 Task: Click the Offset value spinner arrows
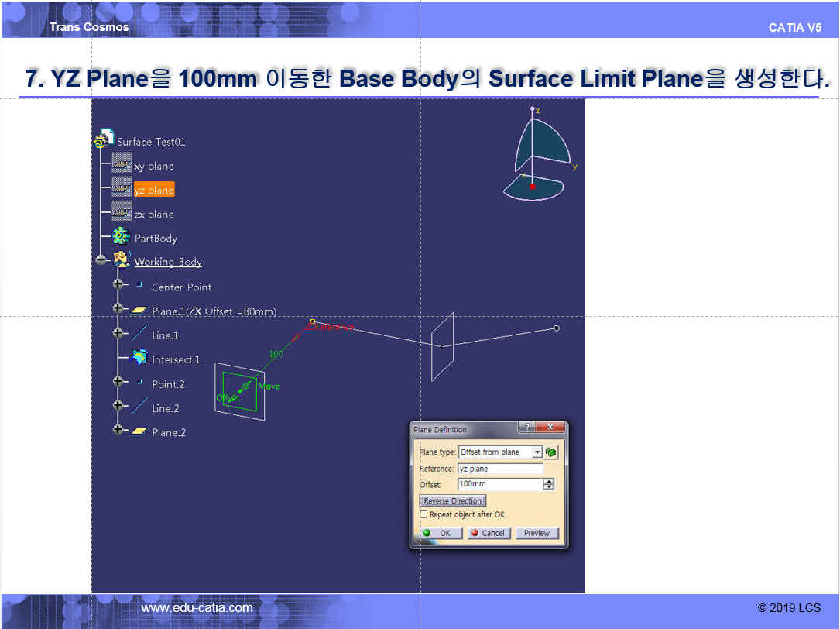(549, 484)
